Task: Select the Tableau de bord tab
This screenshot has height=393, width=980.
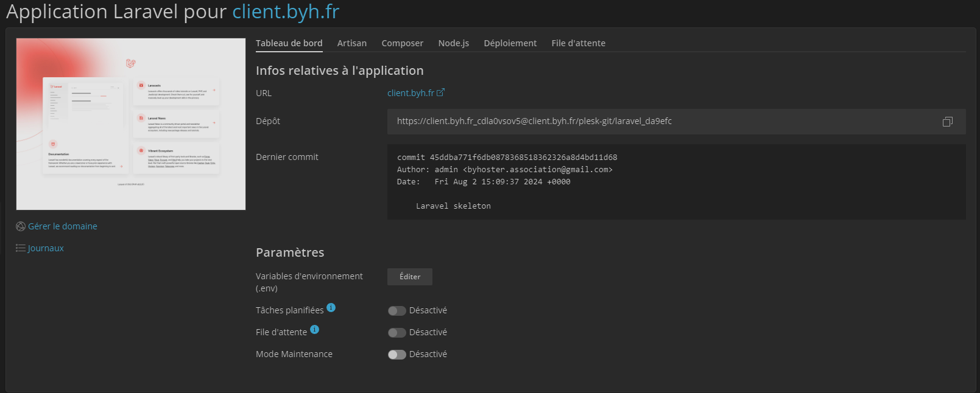Action: pos(289,43)
